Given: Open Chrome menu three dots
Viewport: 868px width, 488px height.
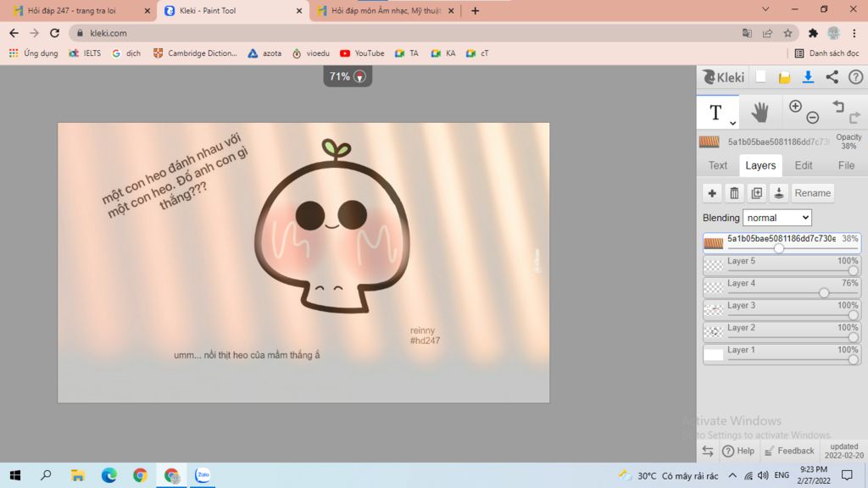Looking at the screenshot, I should (x=854, y=33).
